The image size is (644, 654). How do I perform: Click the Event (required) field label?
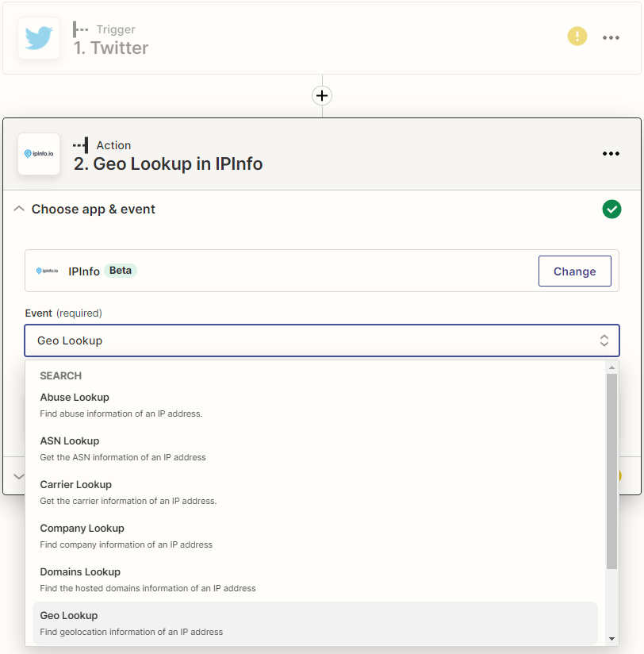tap(63, 313)
